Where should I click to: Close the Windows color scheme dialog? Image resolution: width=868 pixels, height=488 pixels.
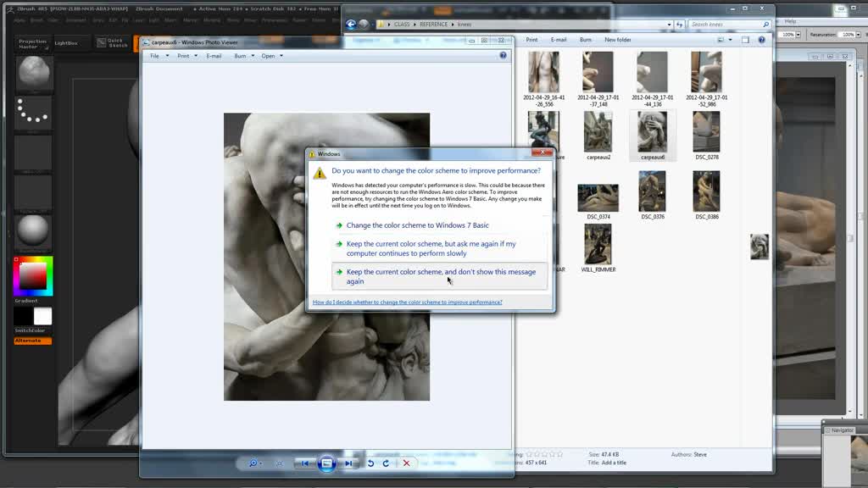[x=542, y=152]
